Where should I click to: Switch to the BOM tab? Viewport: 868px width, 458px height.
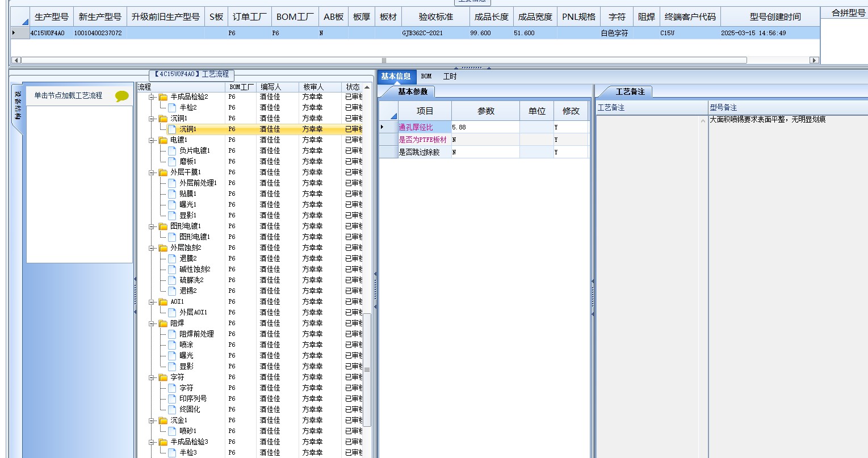pos(426,77)
